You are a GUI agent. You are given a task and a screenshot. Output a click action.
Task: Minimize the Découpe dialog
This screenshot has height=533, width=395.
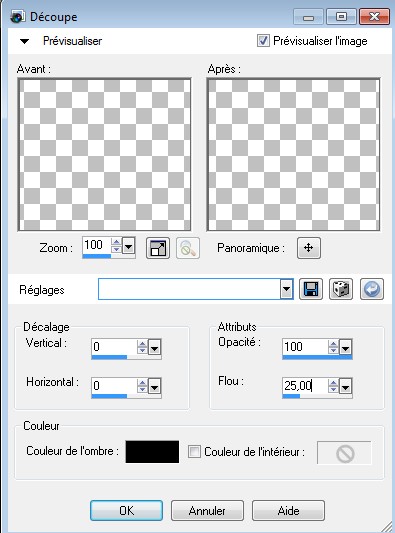point(308,17)
